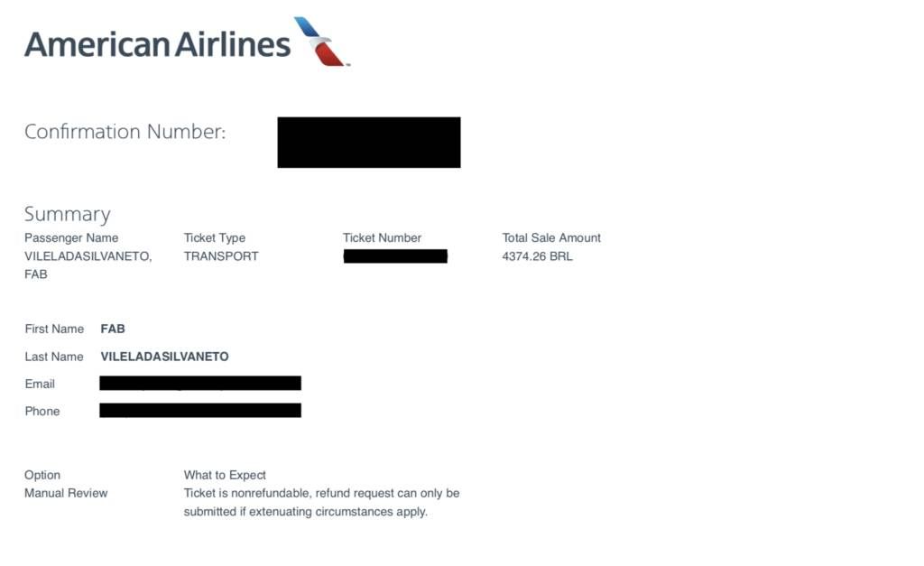The height and width of the screenshot is (566, 924).
Task: Click the Total Sale Amount header
Action: [551, 237]
